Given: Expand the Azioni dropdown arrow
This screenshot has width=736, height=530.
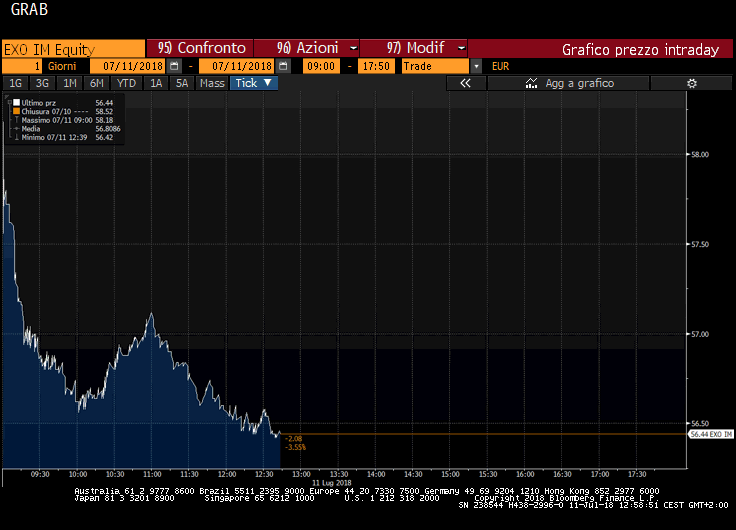Looking at the screenshot, I should 353,48.
